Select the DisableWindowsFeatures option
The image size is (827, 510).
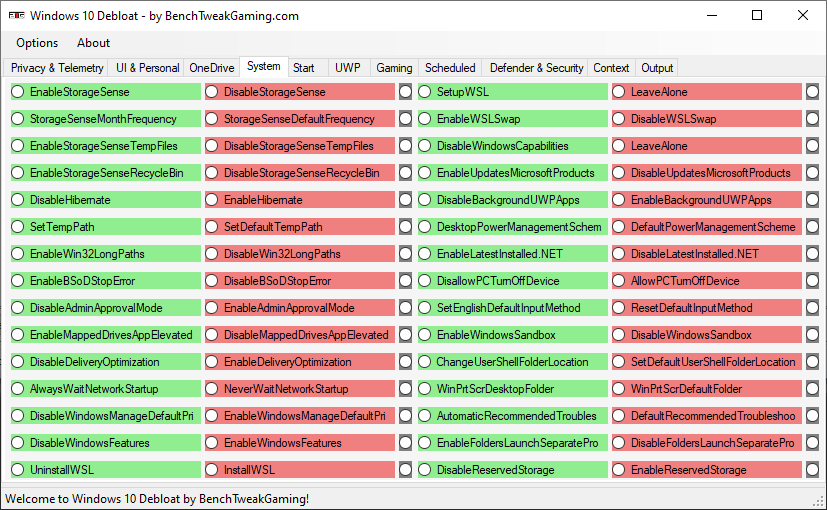(105, 442)
